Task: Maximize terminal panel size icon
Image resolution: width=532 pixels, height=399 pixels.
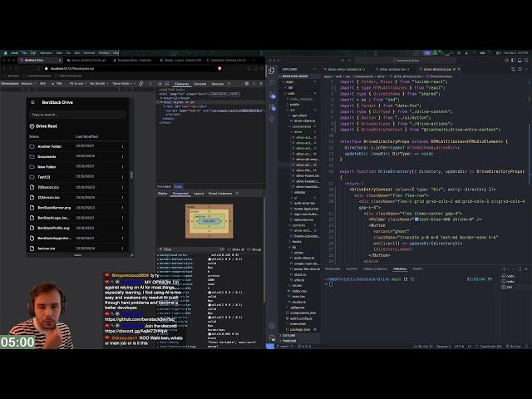Action: [520, 269]
